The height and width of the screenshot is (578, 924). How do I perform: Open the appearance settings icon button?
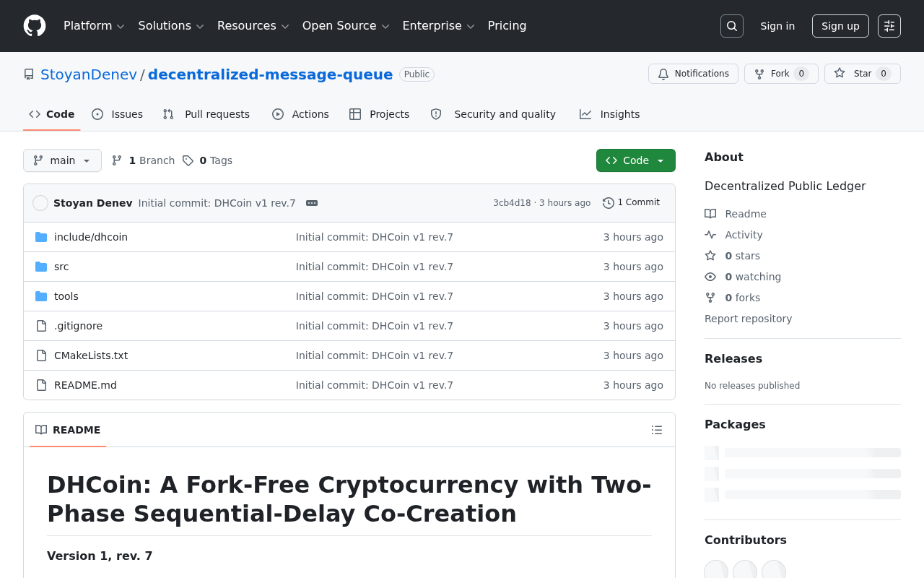coord(889,26)
